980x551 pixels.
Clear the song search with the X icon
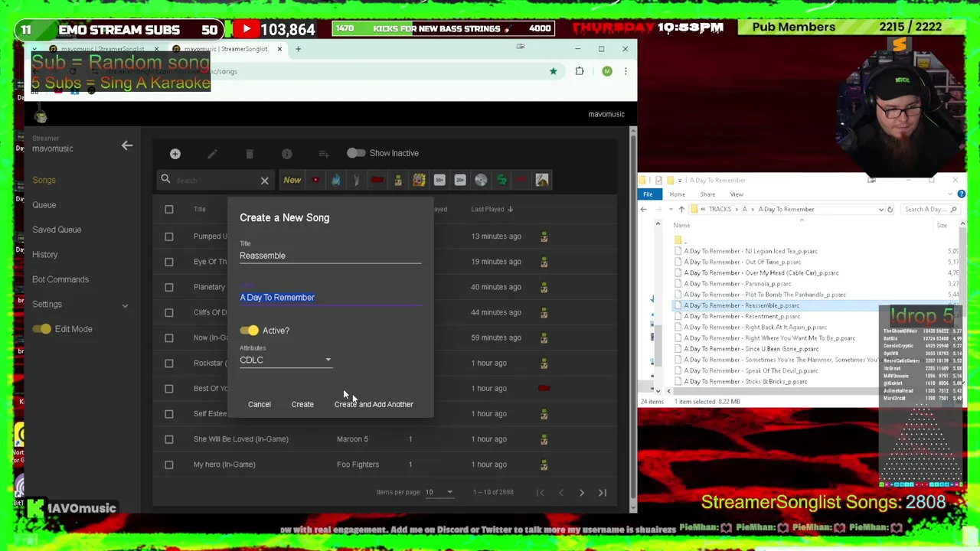[x=264, y=181]
